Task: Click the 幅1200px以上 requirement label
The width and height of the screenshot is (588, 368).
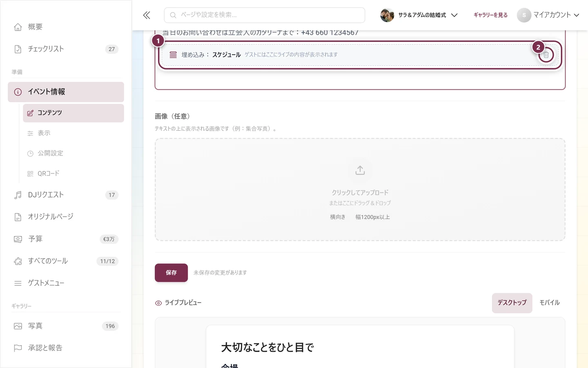Action: [372, 217]
